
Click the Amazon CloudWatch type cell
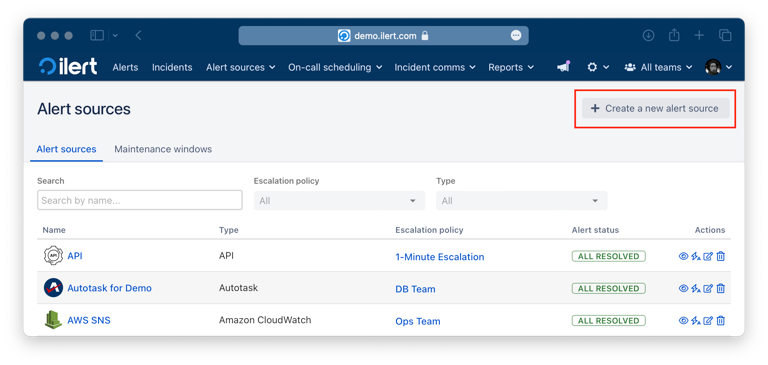(x=265, y=320)
